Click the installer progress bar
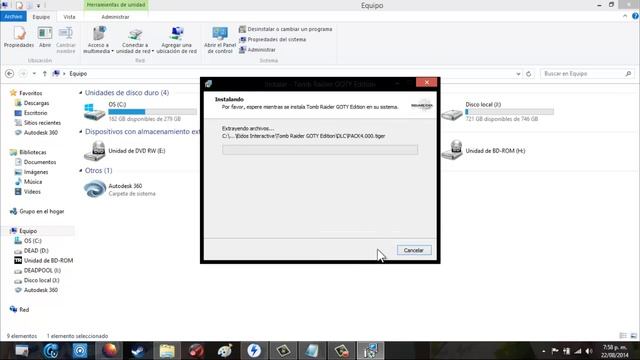This screenshot has height=360, width=640. [x=320, y=149]
